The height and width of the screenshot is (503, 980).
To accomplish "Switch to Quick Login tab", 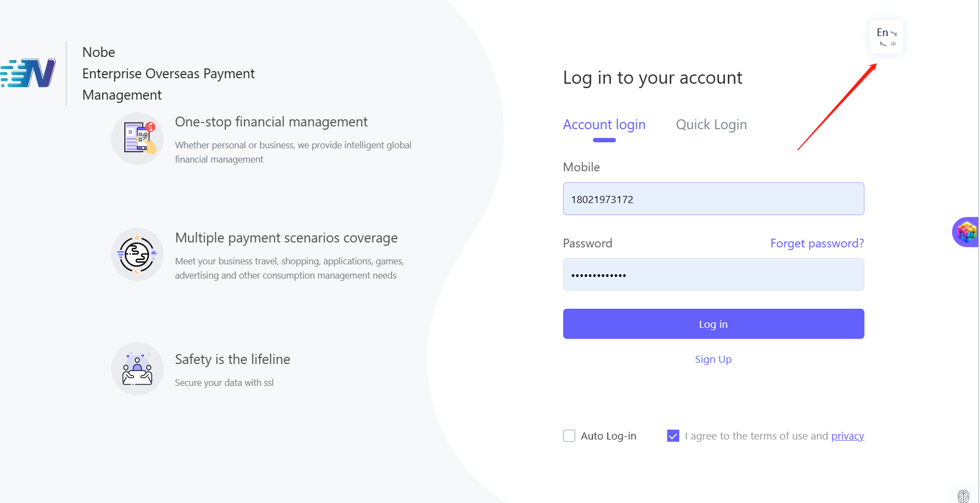I will (x=711, y=125).
